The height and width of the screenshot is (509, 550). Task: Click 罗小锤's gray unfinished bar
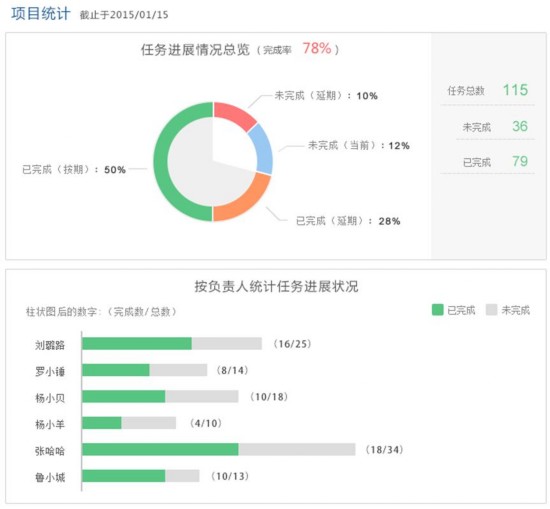pyautogui.click(x=178, y=370)
